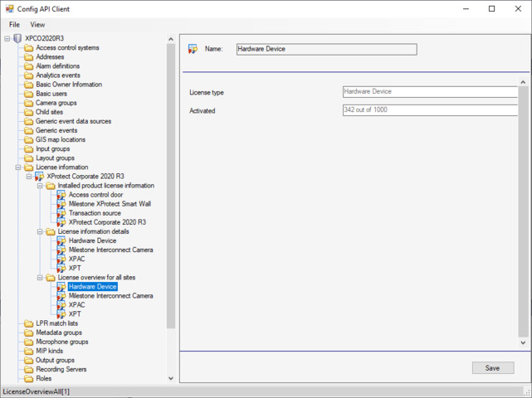Click the Config API Client title bar icon
This screenshot has height=398, width=532.
[9, 9]
